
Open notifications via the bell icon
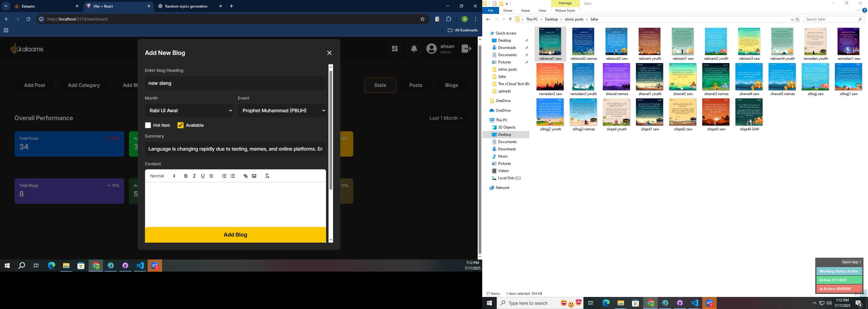click(x=414, y=49)
